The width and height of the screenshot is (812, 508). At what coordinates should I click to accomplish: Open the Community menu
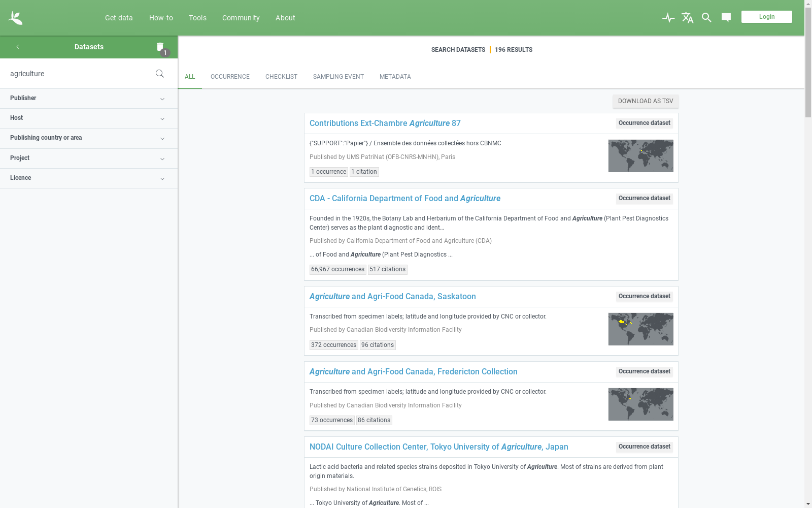click(x=241, y=18)
